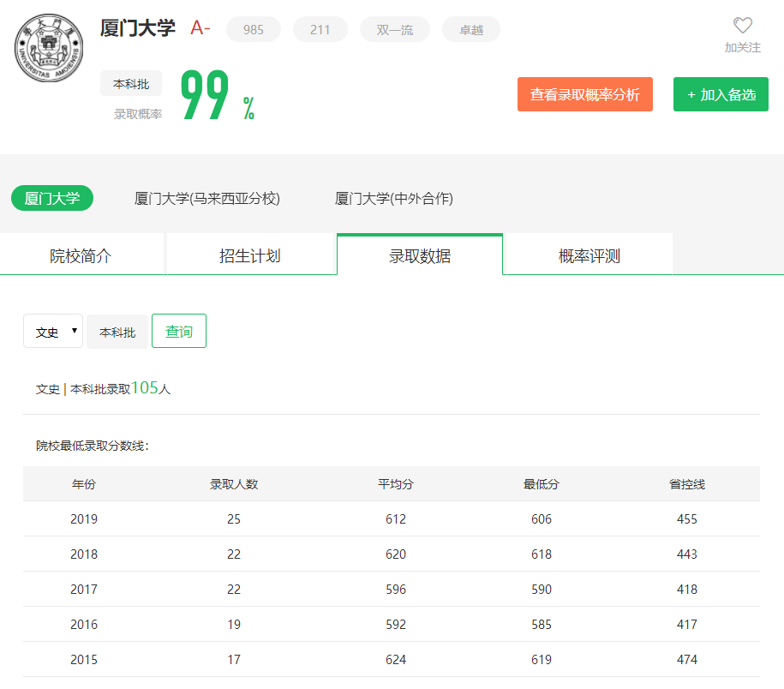
Task: Click average score 620 in 2018 row
Action: pyautogui.click(x=396, y=554)
